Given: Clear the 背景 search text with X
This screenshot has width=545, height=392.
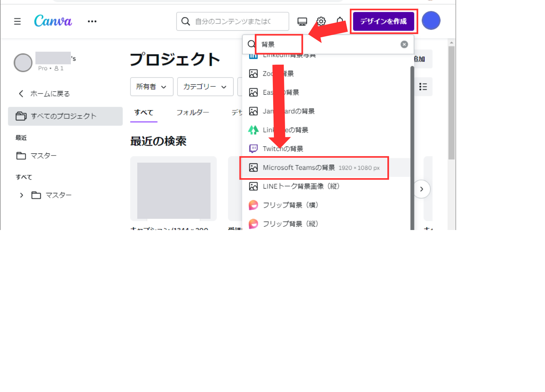Looking at the screenshot, I should (404, 44).
